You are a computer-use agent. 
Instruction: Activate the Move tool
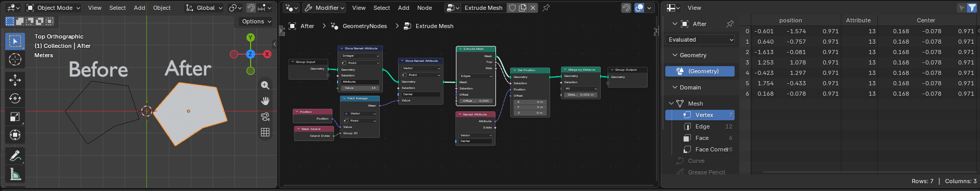coord(15,80)
